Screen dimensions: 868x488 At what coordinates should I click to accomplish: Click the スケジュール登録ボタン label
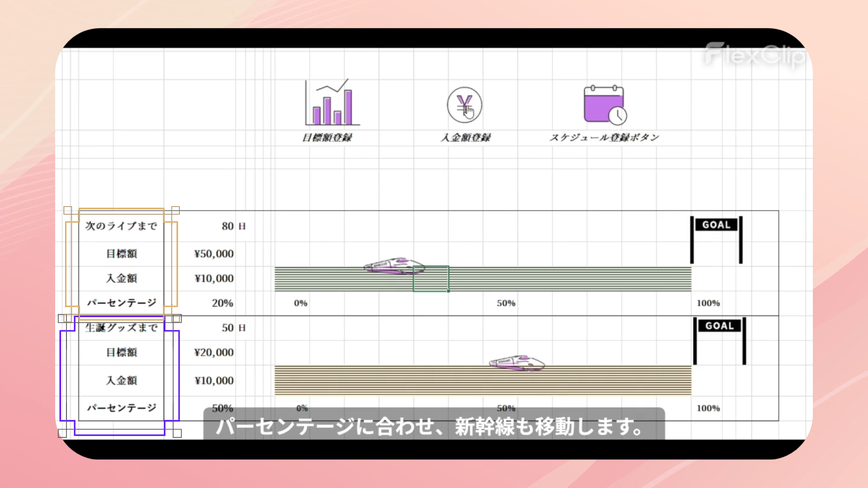(x=604, y=137)
